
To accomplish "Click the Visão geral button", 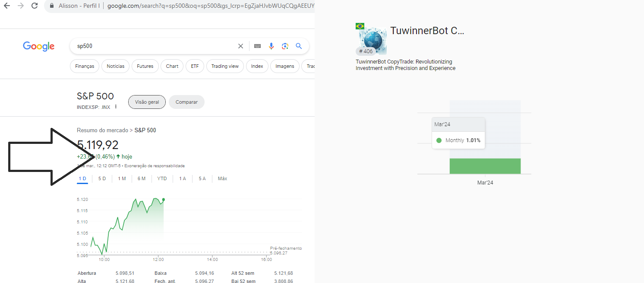I will pos(147,102).
